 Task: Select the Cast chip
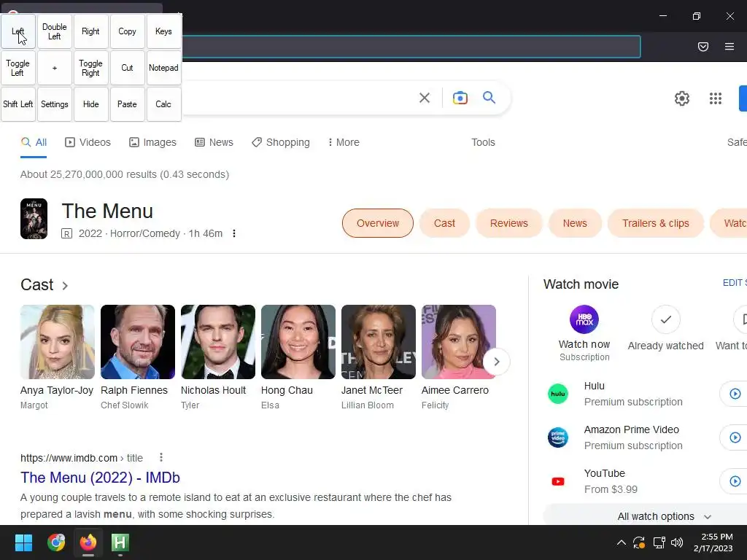pyautogui.click(x=444, y=223)
